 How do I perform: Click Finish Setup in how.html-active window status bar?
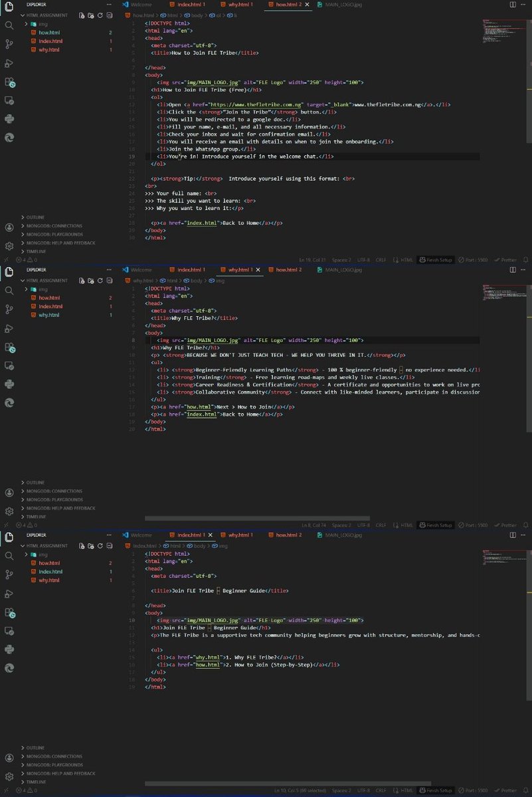(436, 260)
